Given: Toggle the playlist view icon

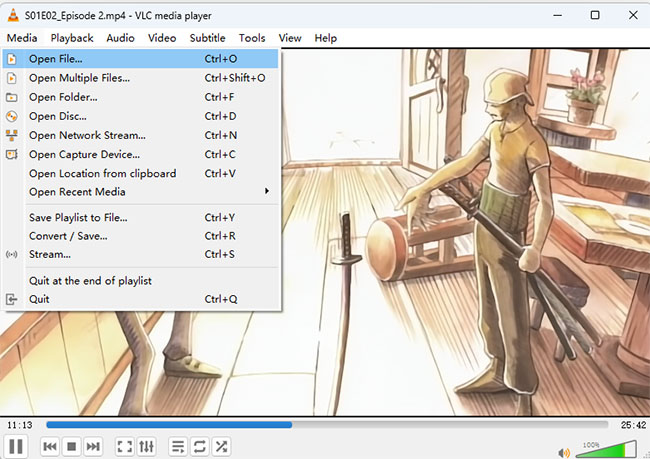Looking at the screenshot, I should click(178, 447).
